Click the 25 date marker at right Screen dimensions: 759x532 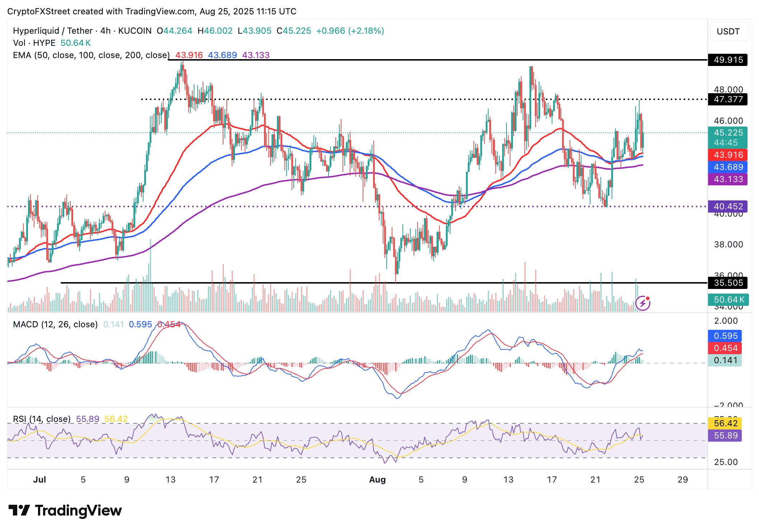click(639, 480)
